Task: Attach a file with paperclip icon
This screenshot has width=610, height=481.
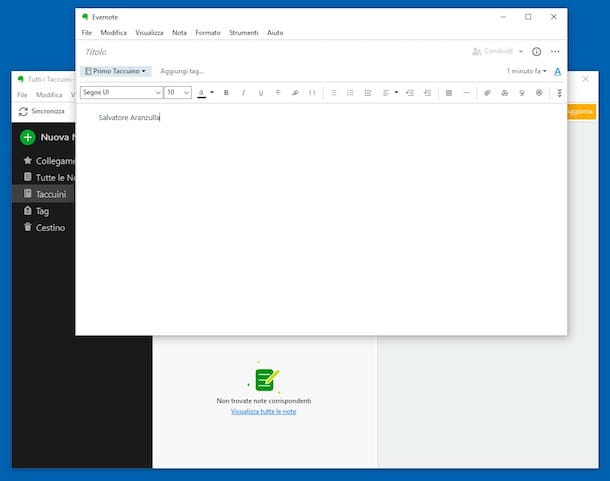Action: tap(487, 93)
